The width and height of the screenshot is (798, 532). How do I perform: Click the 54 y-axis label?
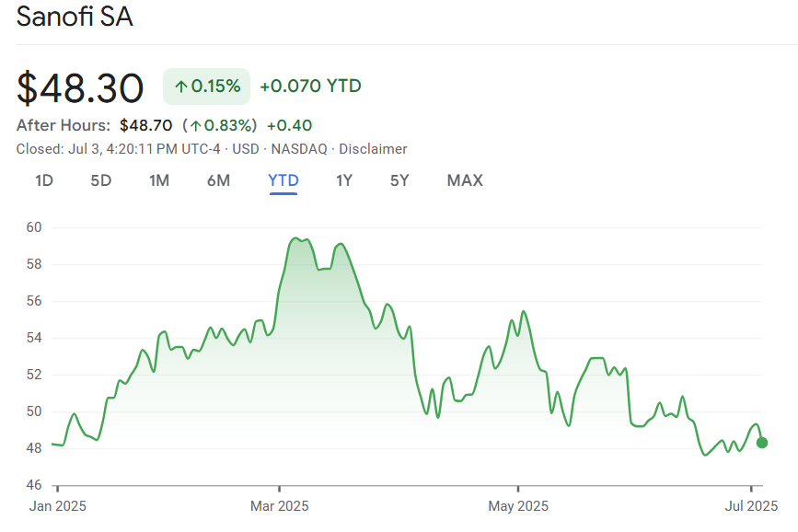34,338
